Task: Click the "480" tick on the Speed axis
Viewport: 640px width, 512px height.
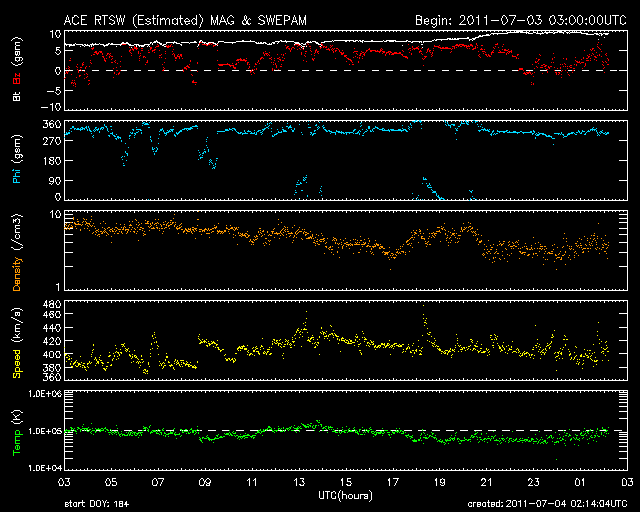Action: pyautogui.click(x=52, y=304)
